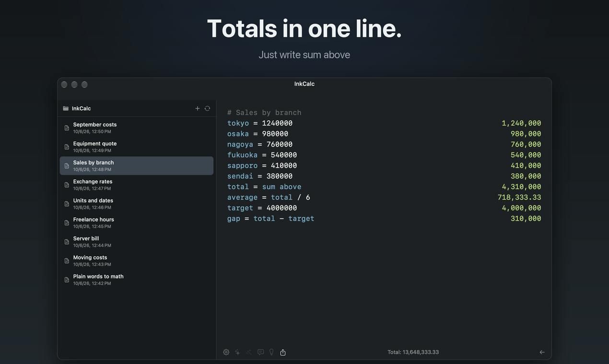This screenshot has width=609, height=364.
Task: Click the 1,240,000 result value
Action: 521,123
